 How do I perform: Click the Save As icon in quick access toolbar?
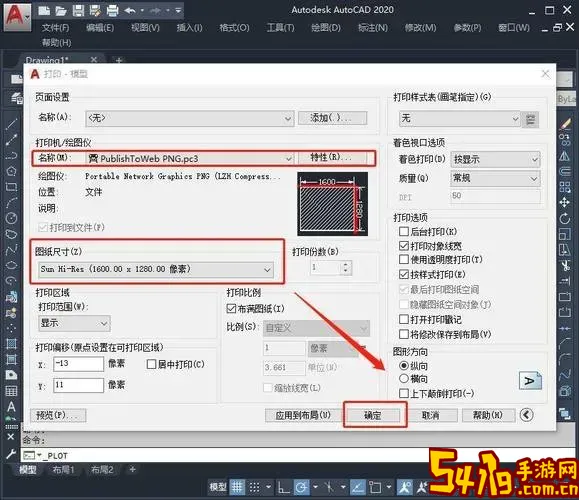click(x=95, y=11)
